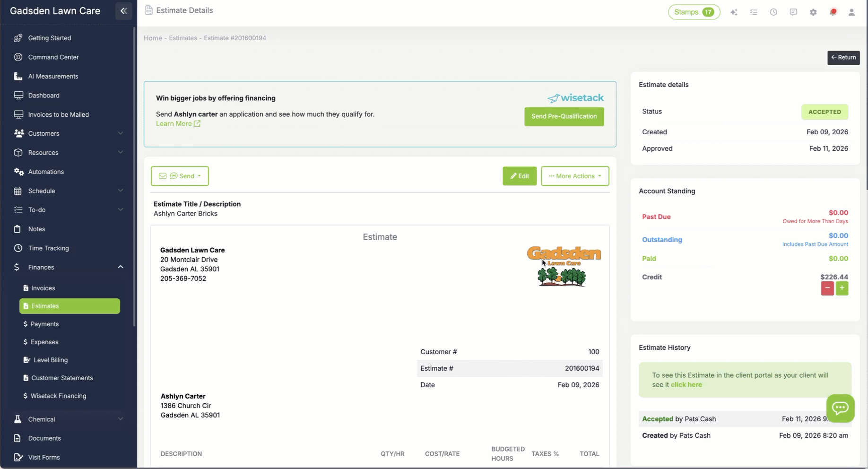Open the notification bell alerts
This screenshot has height=469, width=868.
(833, 12)
